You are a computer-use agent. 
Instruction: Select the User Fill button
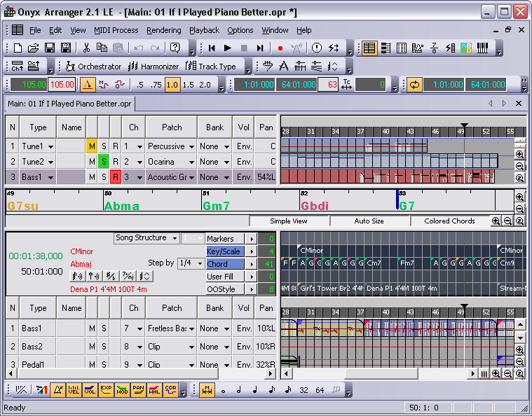(225, 277)
